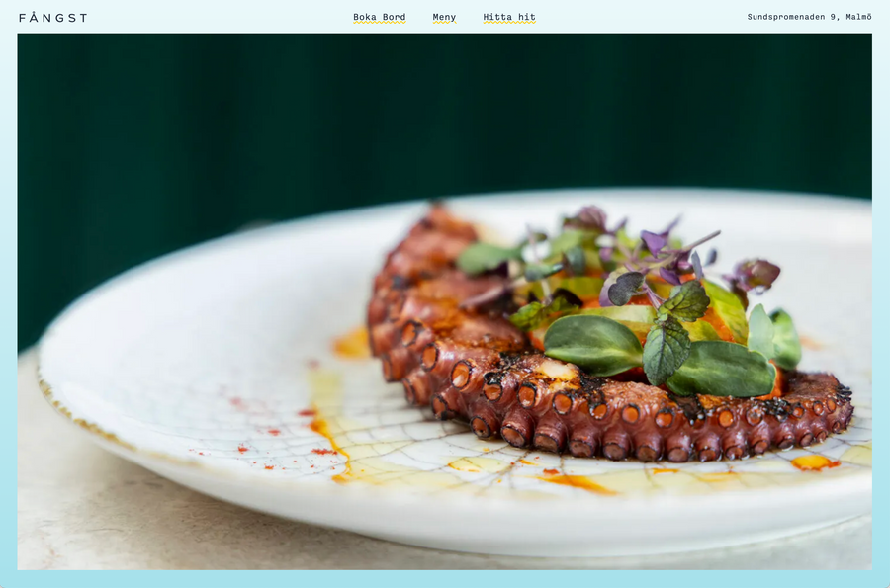Open the Boka Bord booking link
This screenshot has width=890, height=588.
379,17
